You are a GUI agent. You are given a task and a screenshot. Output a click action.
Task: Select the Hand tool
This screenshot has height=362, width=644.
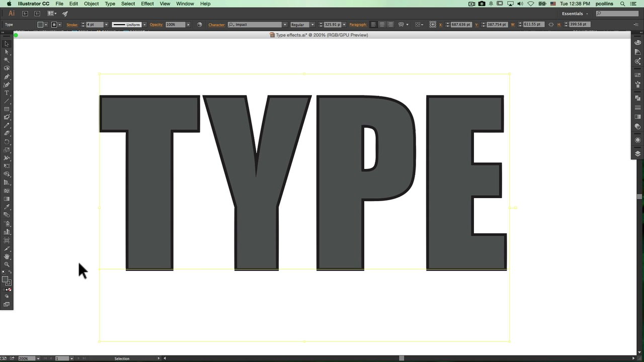[x=7, y=256]
